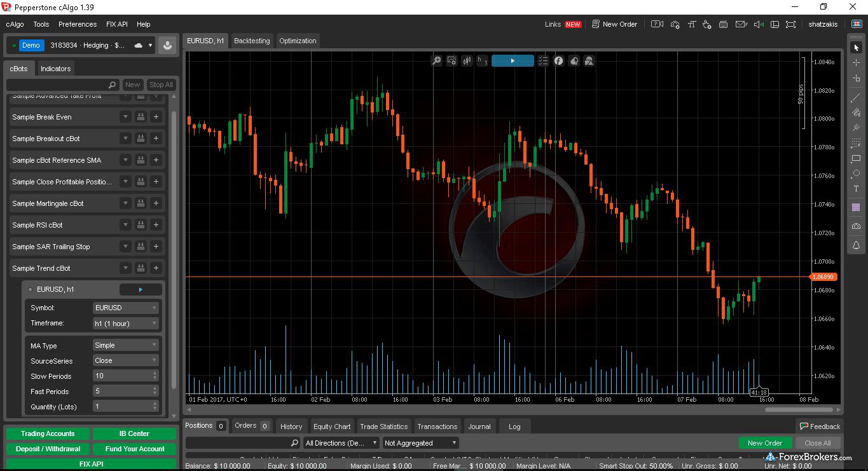Switch to the Backtesting tab
Screen dimensions: 868x471
pyautogui.click(x=252, y=41)
